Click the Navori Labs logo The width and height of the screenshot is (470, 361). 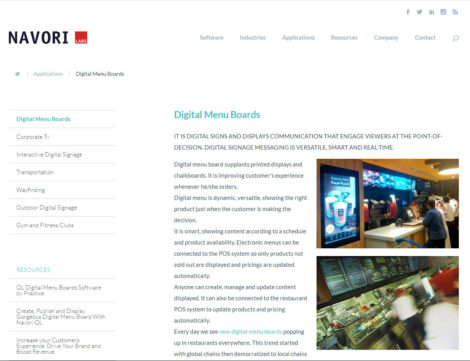tap(48, 38)
